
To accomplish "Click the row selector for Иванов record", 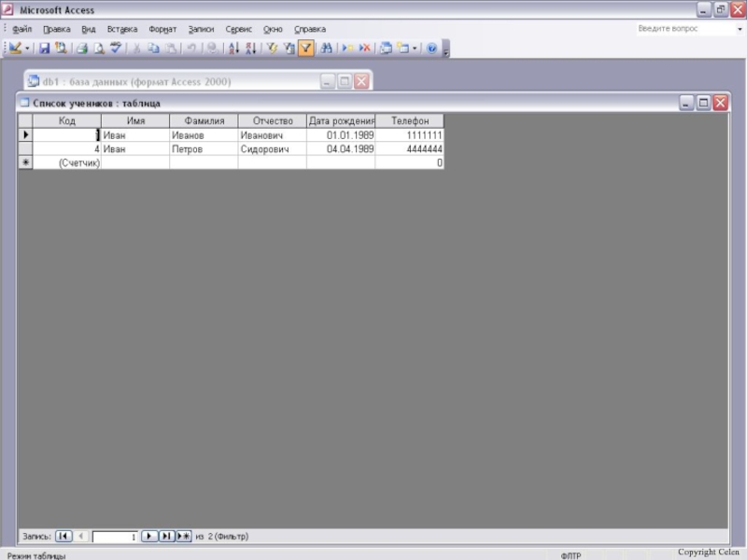I will (25, 135).
